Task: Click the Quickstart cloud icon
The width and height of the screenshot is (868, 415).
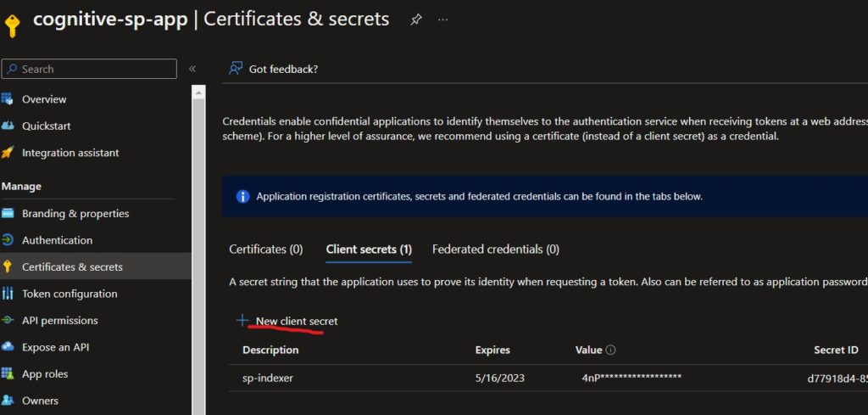Action: pos(7,126)
